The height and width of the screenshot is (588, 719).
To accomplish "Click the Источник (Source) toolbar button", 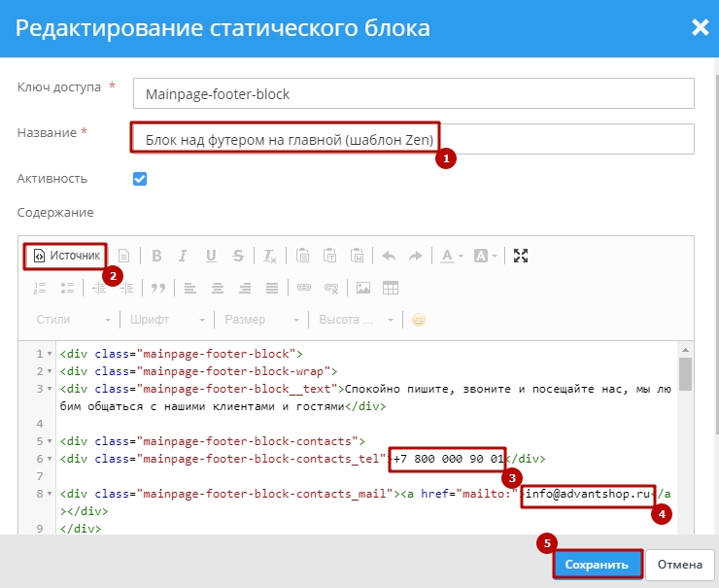I will pyautogui.click(x=66, y=256).
